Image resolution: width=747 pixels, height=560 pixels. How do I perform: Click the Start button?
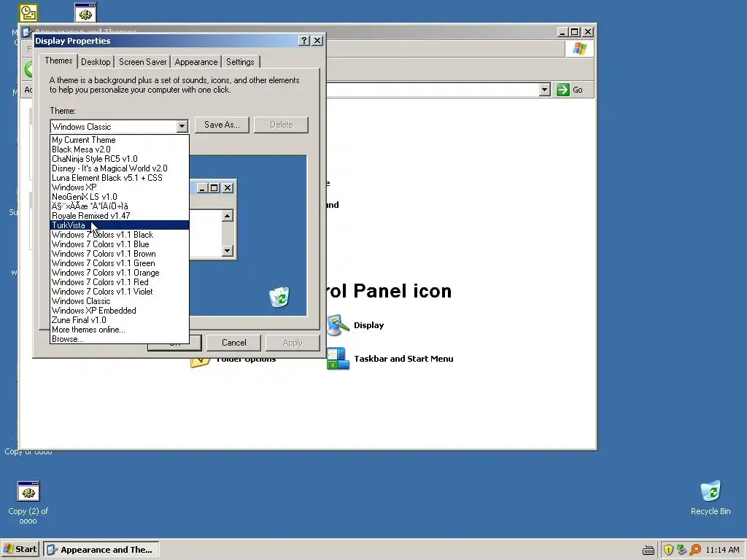click(20, 550)
